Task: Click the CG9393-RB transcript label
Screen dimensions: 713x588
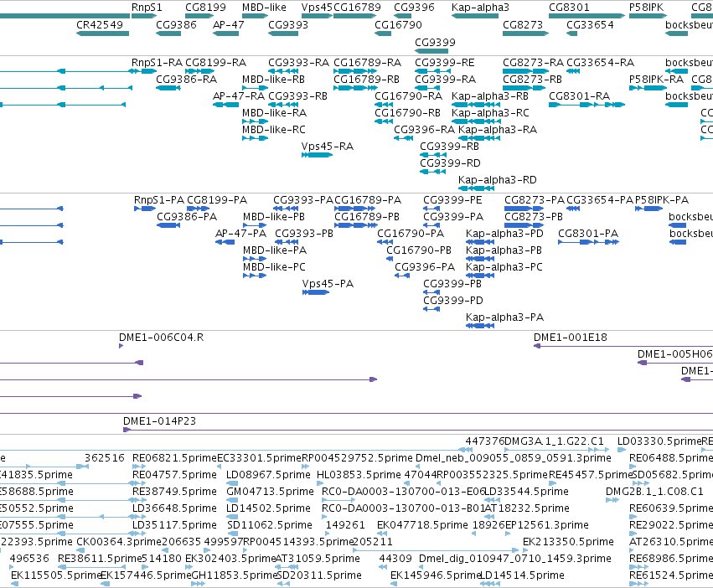Action: click(297, 96)
